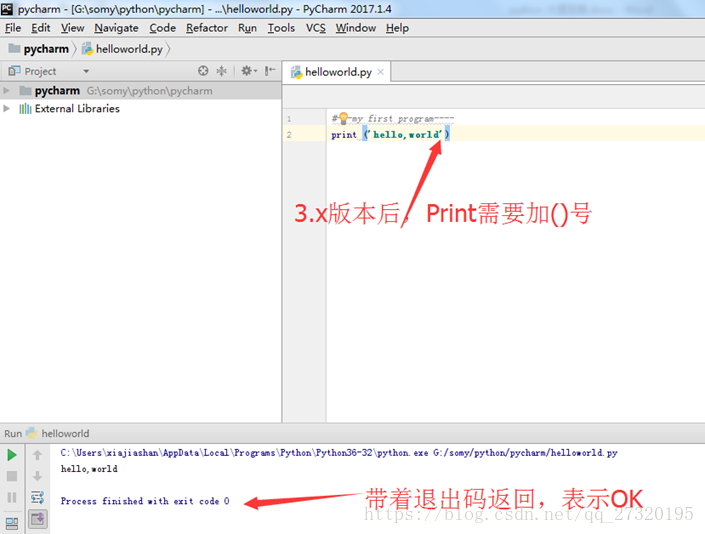
Task: Open the View menu
Action: coord(72,28)
